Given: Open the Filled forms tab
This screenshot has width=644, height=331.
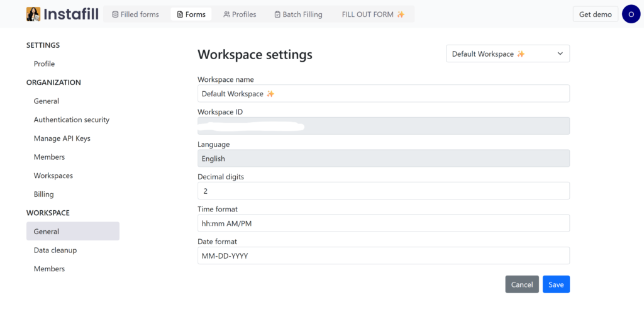Looking at the screenshot, I should (x=135, y=14).
